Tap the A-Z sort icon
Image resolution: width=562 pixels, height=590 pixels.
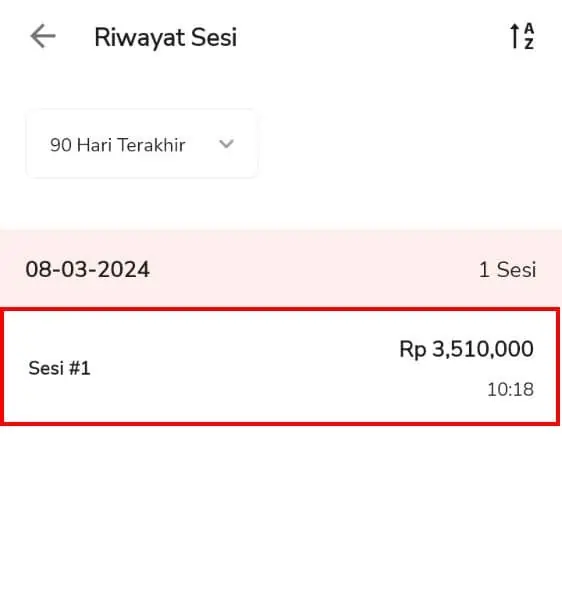point(522,36)
